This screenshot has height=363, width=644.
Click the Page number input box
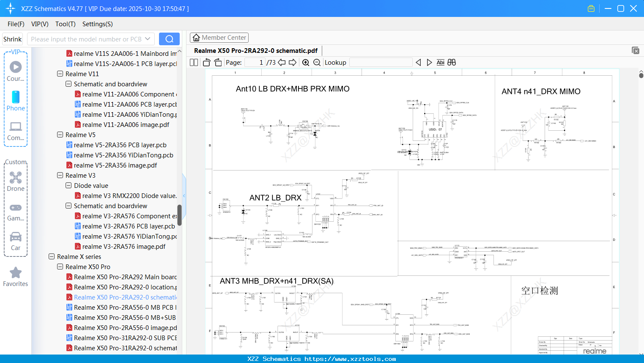point(255,63)
